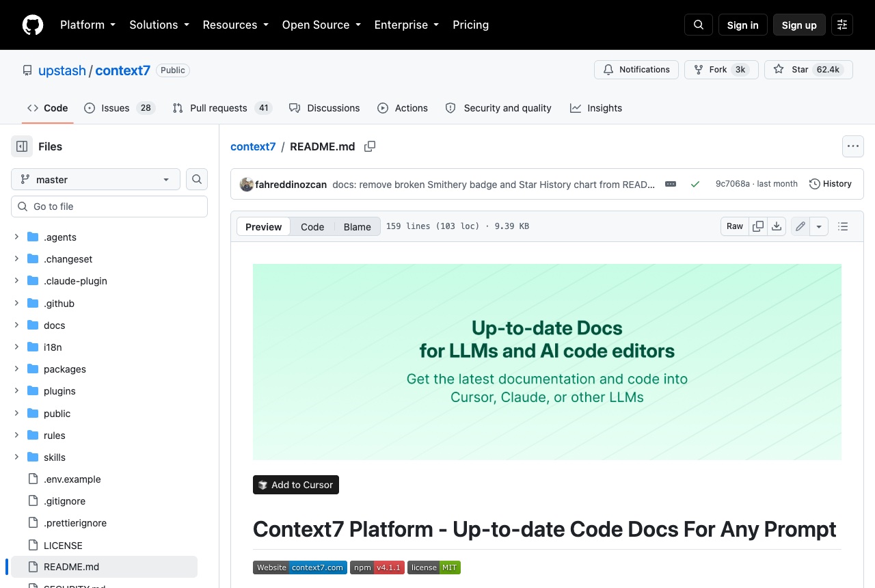This screenshot has height=588, width=875.
Task: View the green commit status check
Action: (x=695, y=184)
